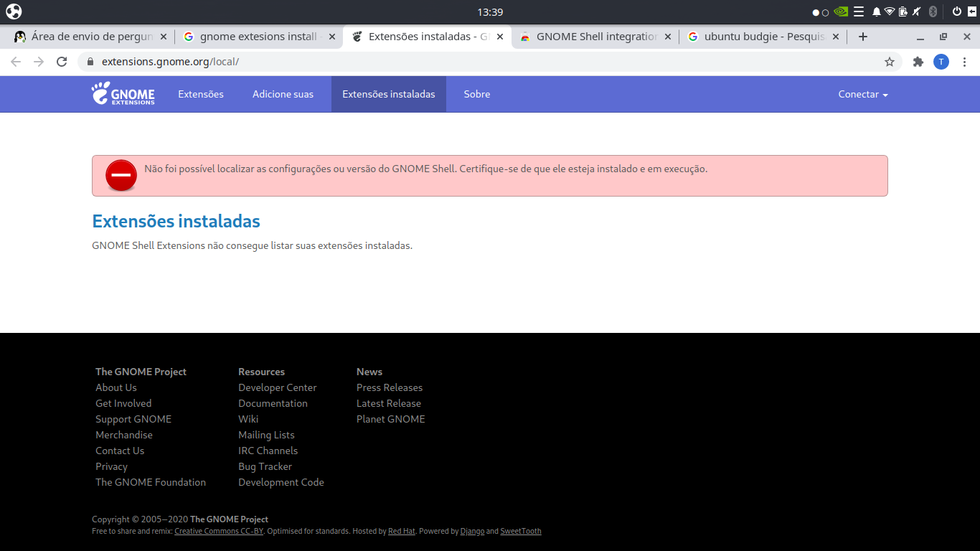Viewport: 980px width, 551px height.
Task: Open the notifications bell in the panel
Action: pyautogui.click(x=877, y=11)
